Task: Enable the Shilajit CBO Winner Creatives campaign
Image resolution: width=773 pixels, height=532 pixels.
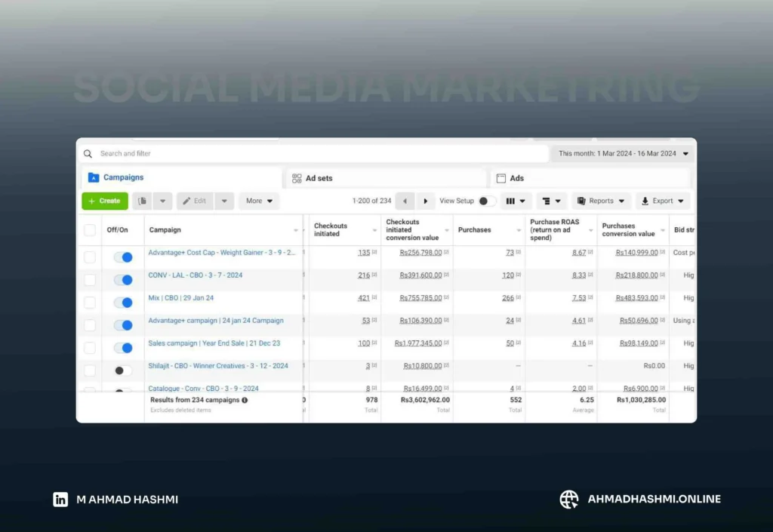Action: click(122, 371)
